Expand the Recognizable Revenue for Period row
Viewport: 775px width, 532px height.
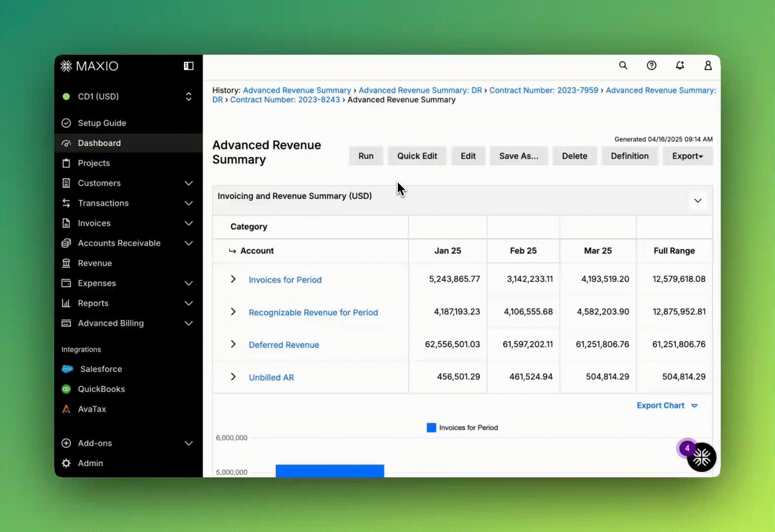coord(233,312)
